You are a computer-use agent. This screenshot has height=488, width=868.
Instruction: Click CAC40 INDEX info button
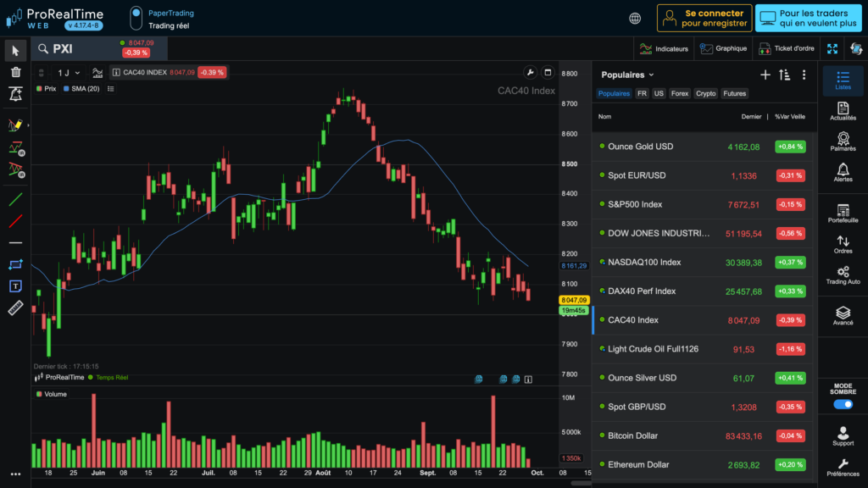(x=116, y=73)
